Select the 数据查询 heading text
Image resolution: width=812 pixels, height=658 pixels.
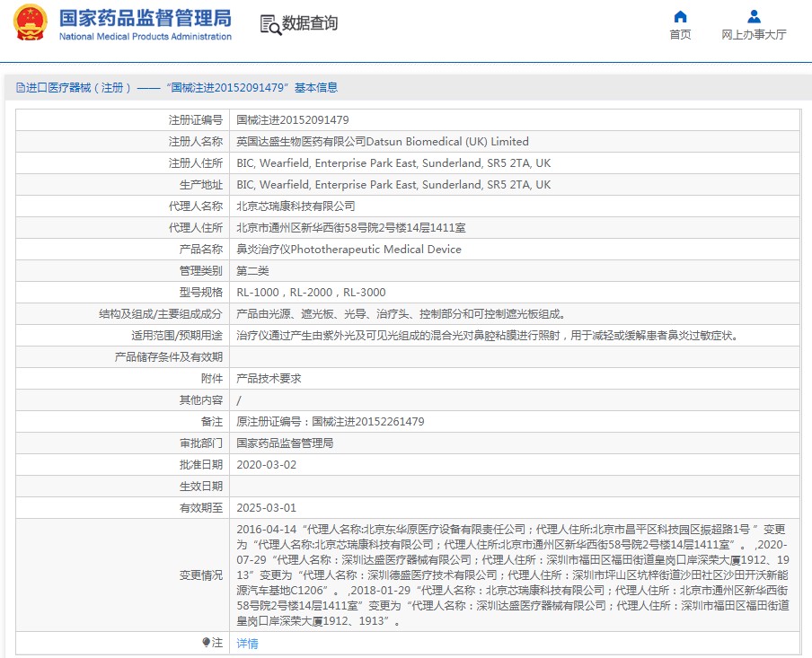coord(310,24)
